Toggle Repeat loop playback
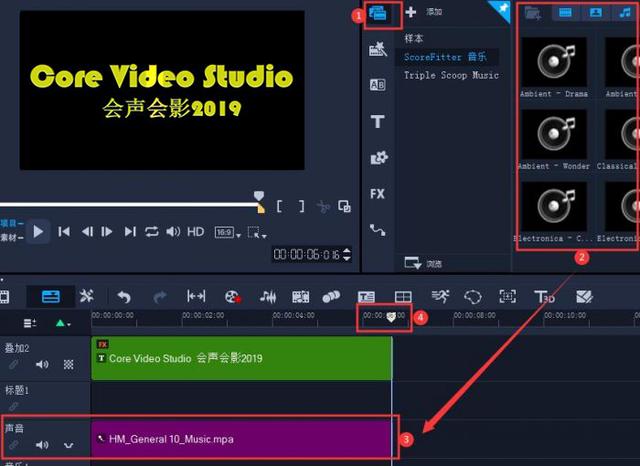 [x=151, y=232]
